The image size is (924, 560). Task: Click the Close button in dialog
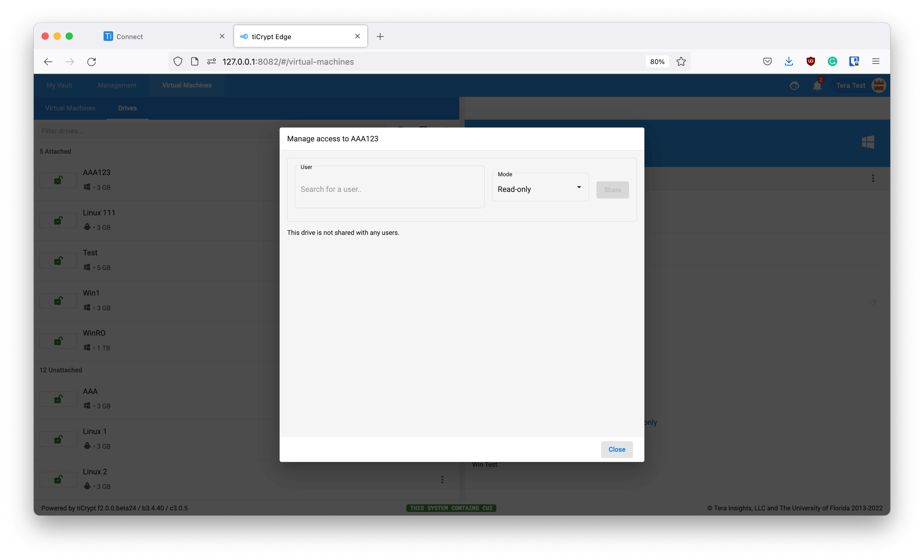[616, 449]
